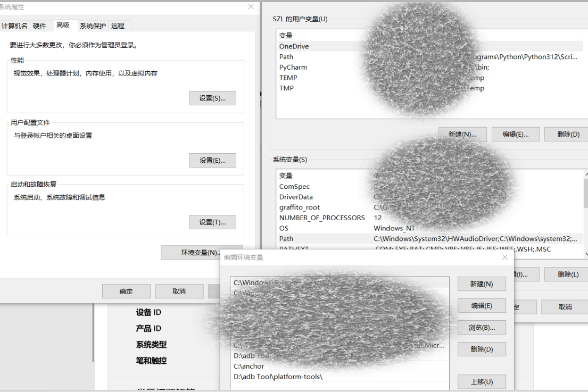The image size is (588, 392).
Task: Click 笔和触控 label in settings page
Action: point(151,361)
